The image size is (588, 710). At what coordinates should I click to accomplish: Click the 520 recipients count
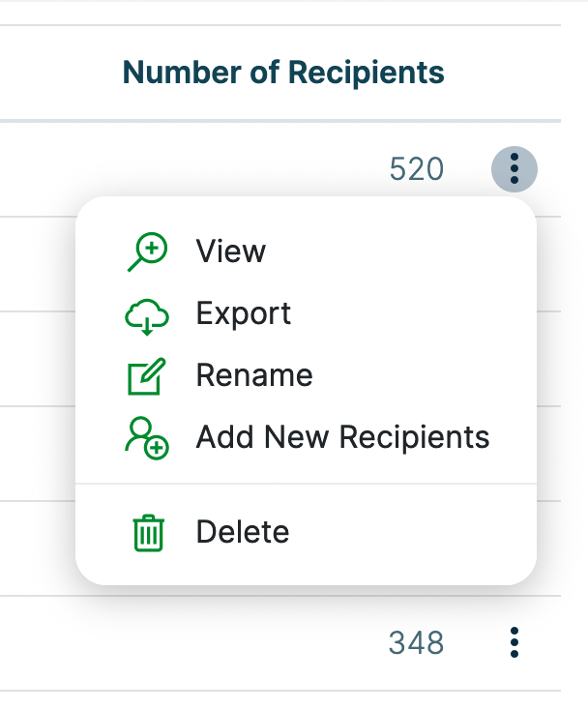click(x=416, y=170)
